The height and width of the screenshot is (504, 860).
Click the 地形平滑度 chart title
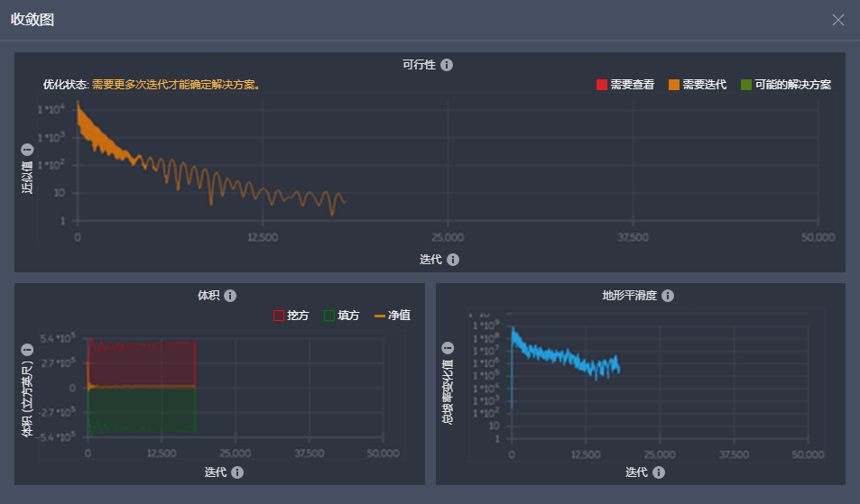point(630,296)
